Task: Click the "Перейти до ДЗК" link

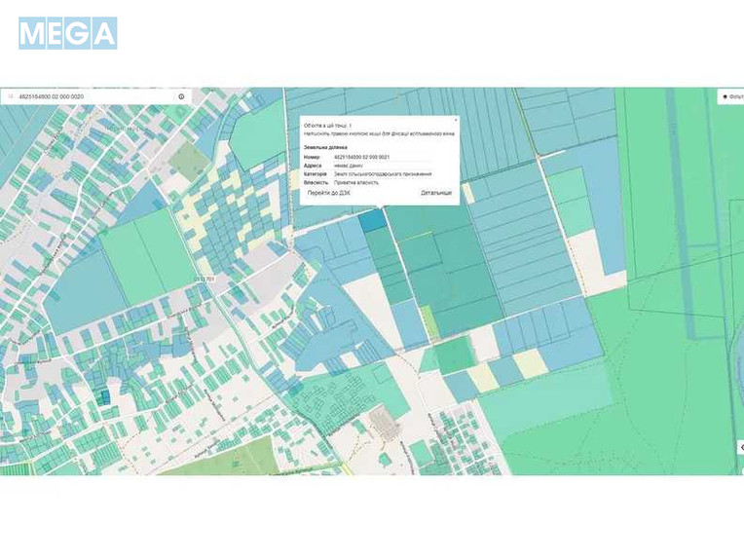Action: pyautogui.click(x=329, y=193)
